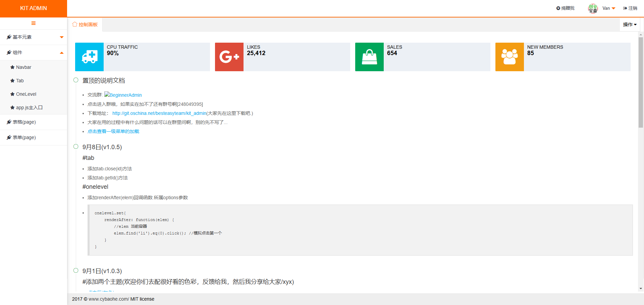Viewport: 644px width, 305px height.
Task: Click the CPU TRAFFIC 90% value
Action: click(x=113, y=53)
